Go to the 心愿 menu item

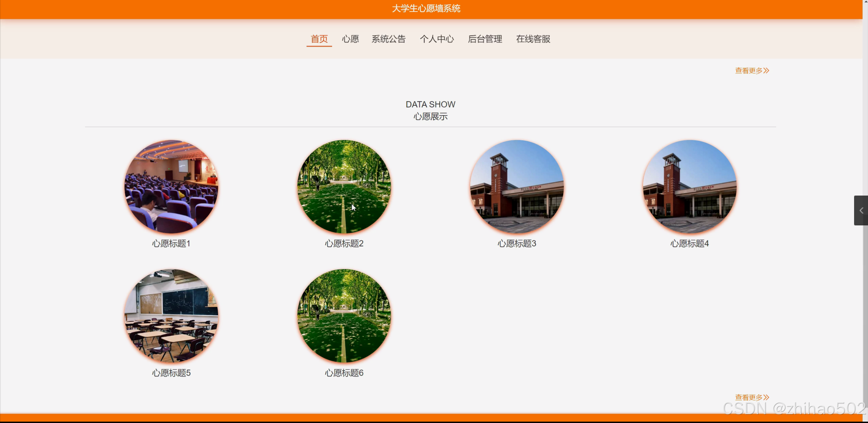350,39
